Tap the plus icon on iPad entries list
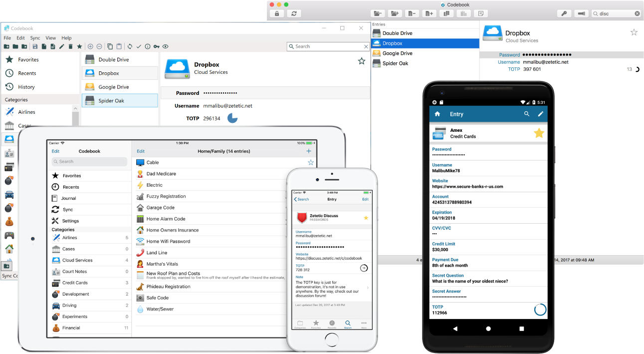644x354 pixels. (x=309, y=151)
